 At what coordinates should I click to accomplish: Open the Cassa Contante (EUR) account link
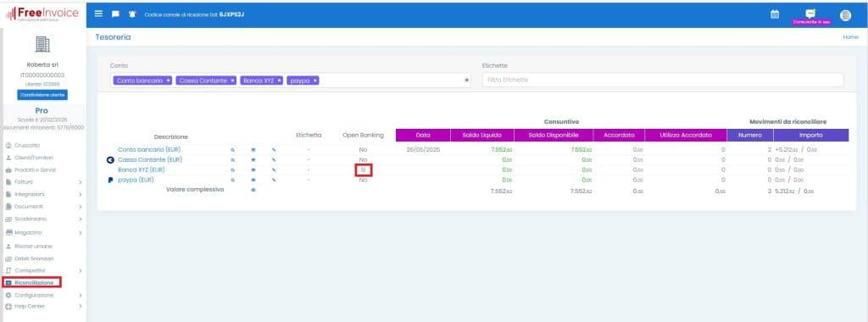coord(150,160)
